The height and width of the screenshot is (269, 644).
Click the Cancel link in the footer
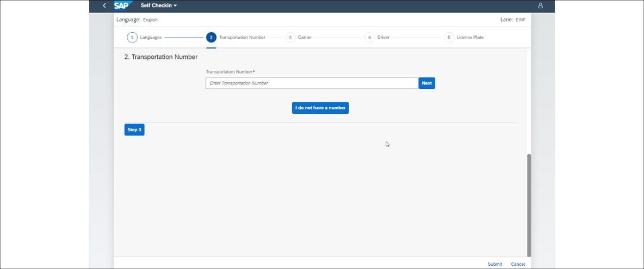coord(518,264)
